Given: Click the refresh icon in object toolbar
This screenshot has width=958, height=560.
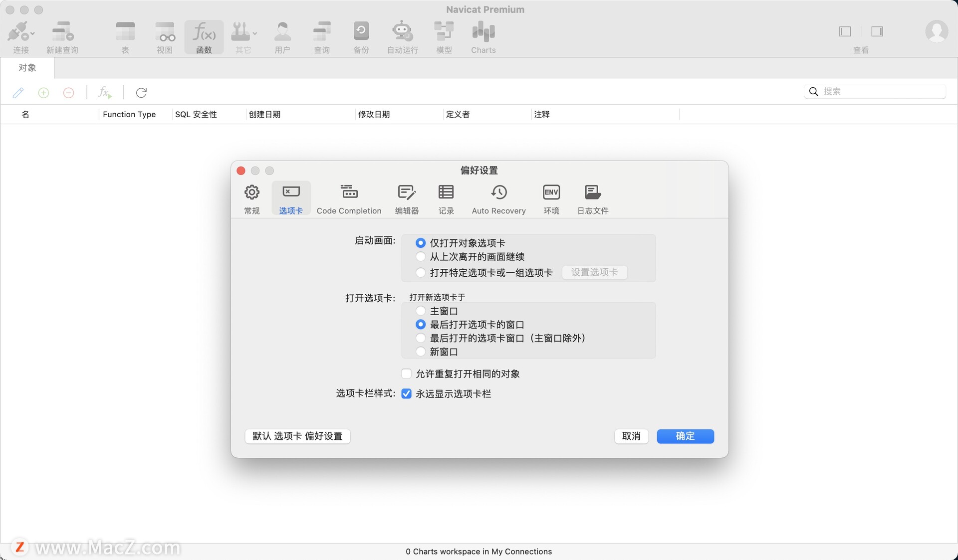Looking at the screenshot, I should pos(141,93).
